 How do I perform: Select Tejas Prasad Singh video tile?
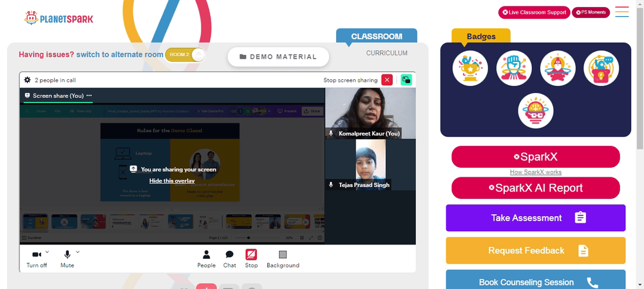370,164
